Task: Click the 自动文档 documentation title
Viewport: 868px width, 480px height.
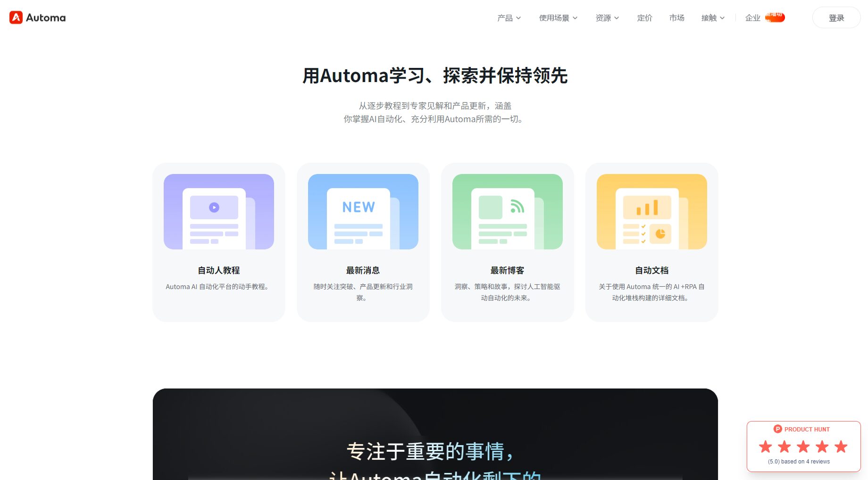Action: (x=651, y=270)
